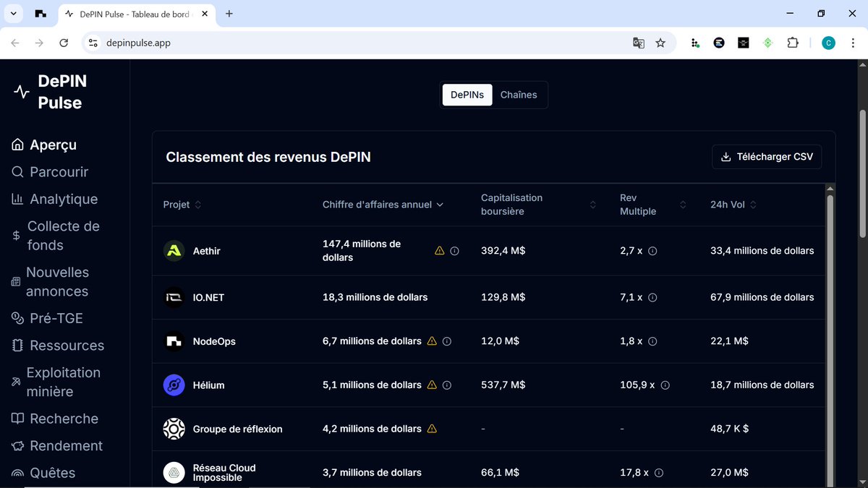This screenshot has width=868, height=488.
Task: Open the Aperçu overview in the sidebar
Action: click(54, 144)
